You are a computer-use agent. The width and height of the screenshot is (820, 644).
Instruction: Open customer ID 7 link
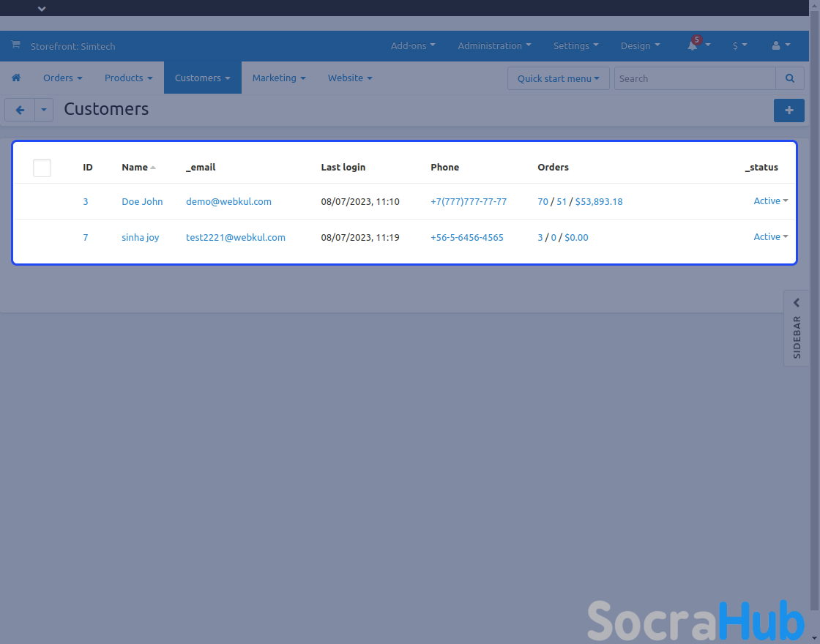tap(86, 237)
